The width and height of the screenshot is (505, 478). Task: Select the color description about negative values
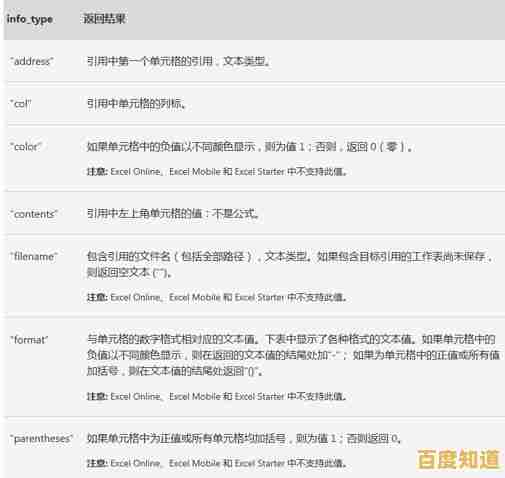pos(249,147)
